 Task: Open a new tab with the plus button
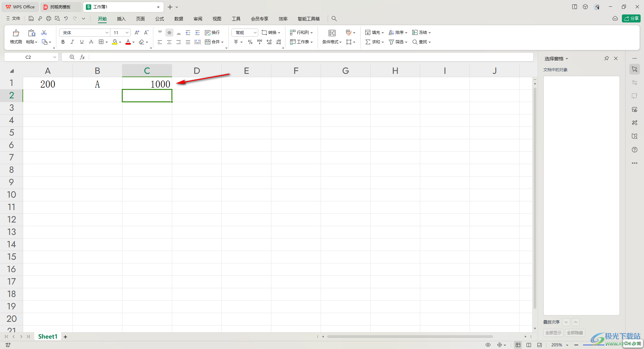point(170,7)
